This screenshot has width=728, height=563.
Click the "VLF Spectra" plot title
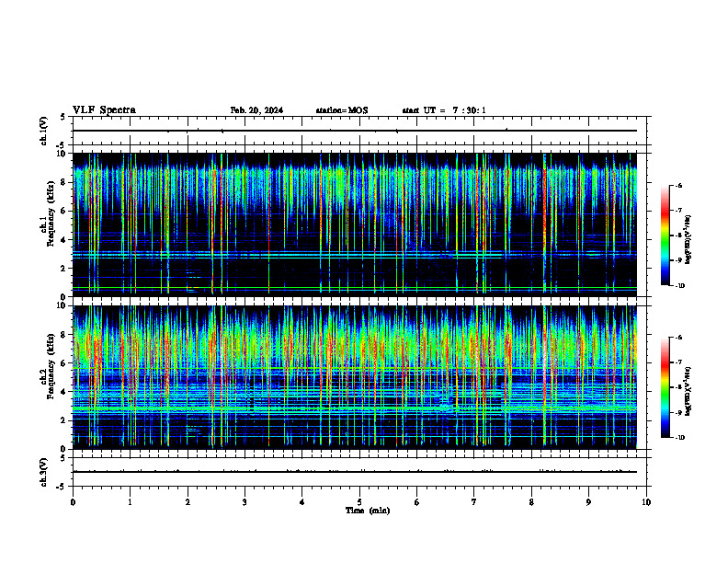pos(104,110)
